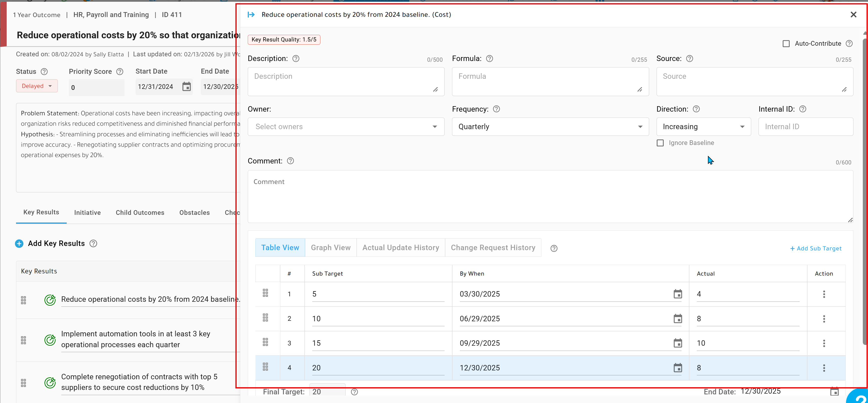This screenshot has height=403, width=868.
Task: Click the Description text field
Action: click(346, 81)
